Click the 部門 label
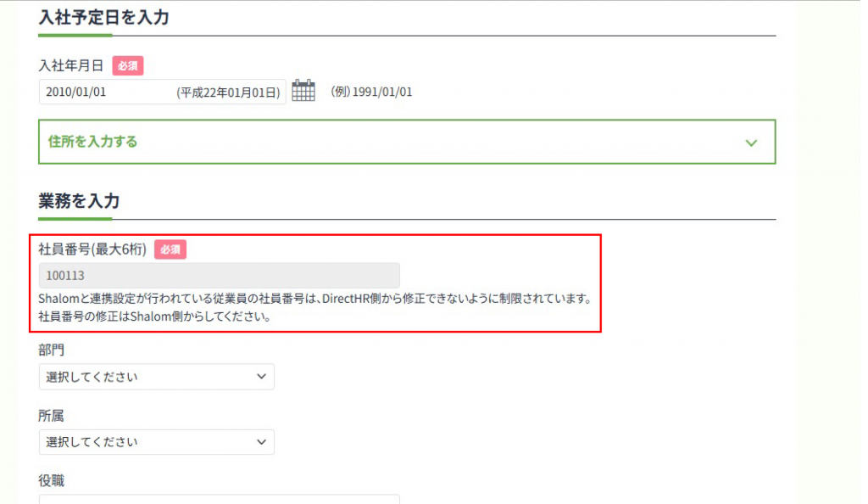The image size is (868, 504). (x=52, y=350)
